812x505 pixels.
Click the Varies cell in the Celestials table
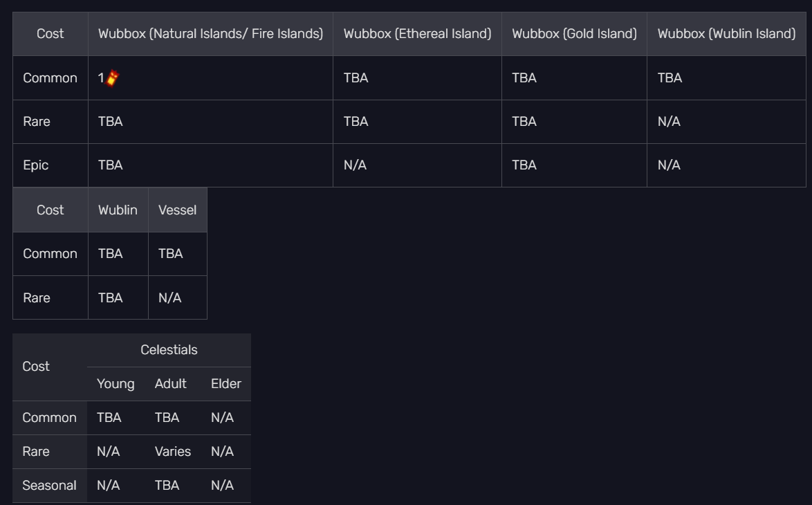173,452
